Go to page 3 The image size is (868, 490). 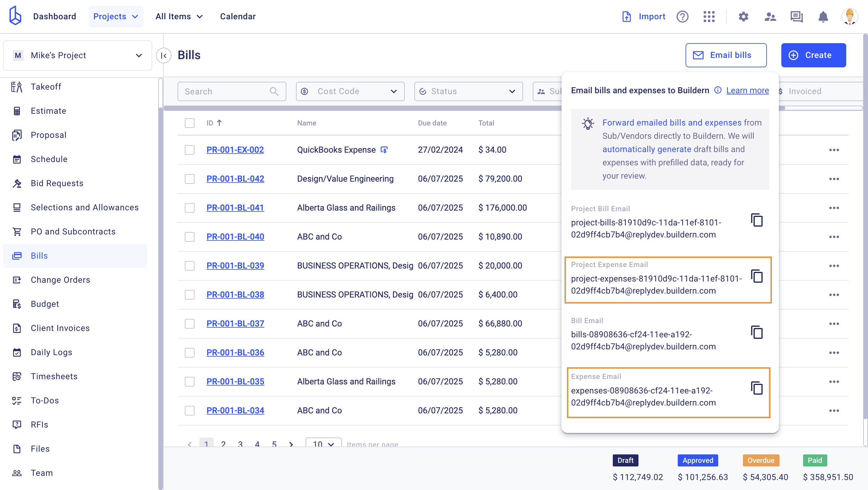coord(240,444)
